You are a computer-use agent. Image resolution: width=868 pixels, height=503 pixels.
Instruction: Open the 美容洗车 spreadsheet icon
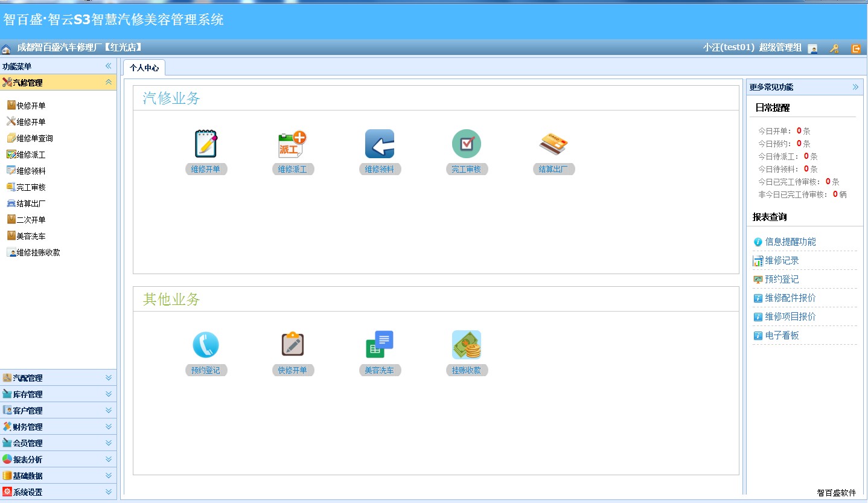tap(379, 345)
